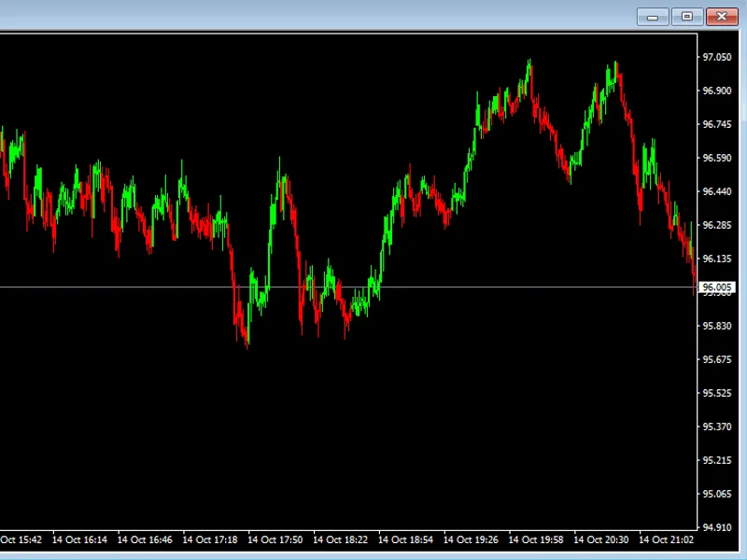This screenshot has width=747, height=560.
Task: Click the 14 Oct 18:54 time label
Action: coord(406,539)
